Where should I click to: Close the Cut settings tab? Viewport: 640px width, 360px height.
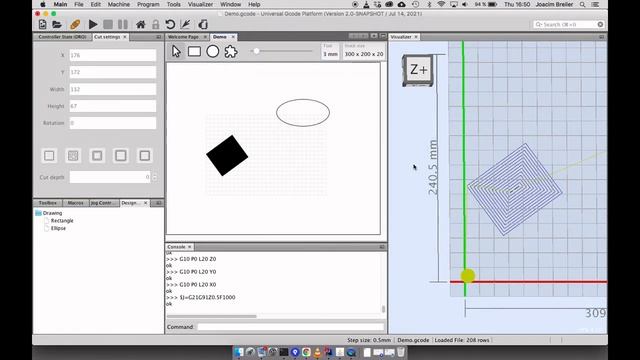(125, 37)
